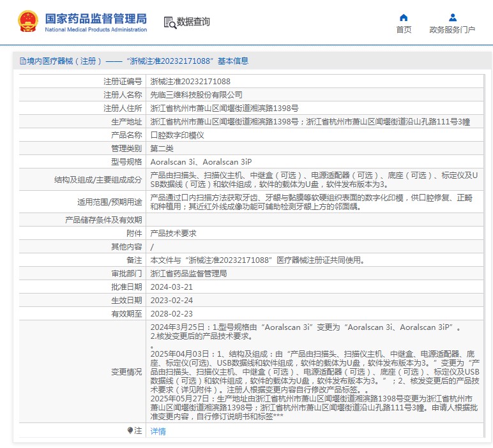Click the product name 口腔数字印模仪
Image resolution: width=493 pixels, height=448 pixels.
[x=177, y=135]
